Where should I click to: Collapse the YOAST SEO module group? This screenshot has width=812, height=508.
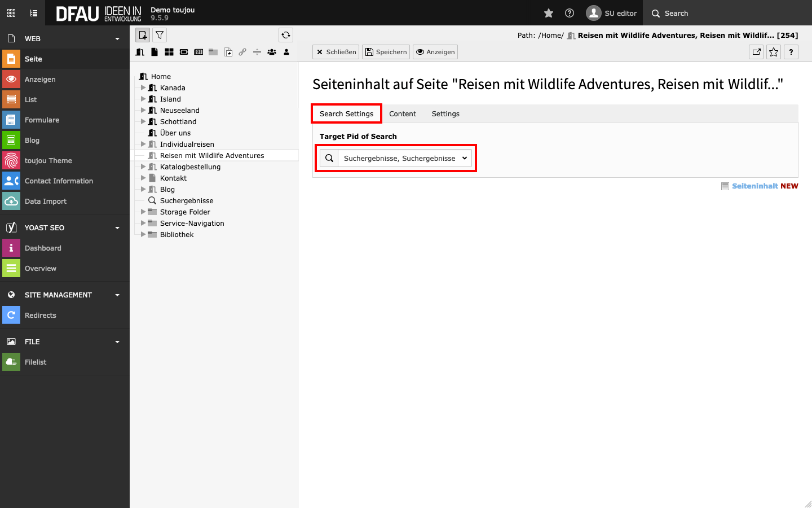pyautogui.click(x=117, y=228)
